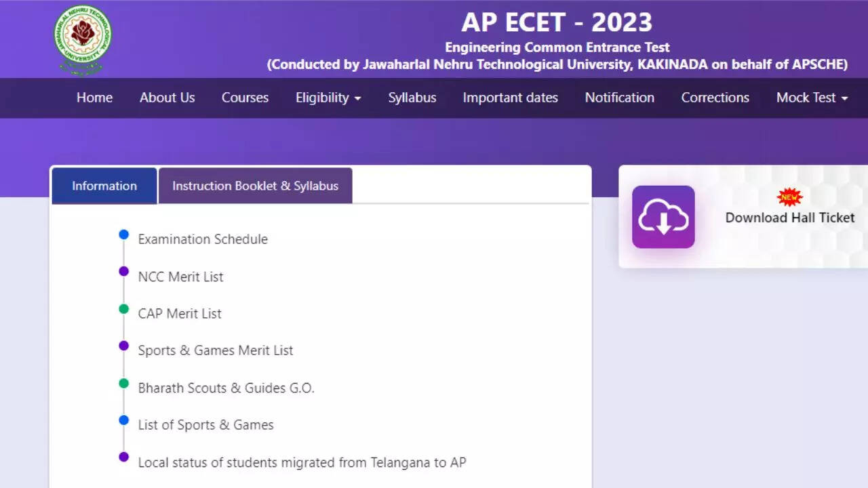Navigate to Courses in navbar
The width and height of the screenshot is (868, 488).
(x=245, y=98)
